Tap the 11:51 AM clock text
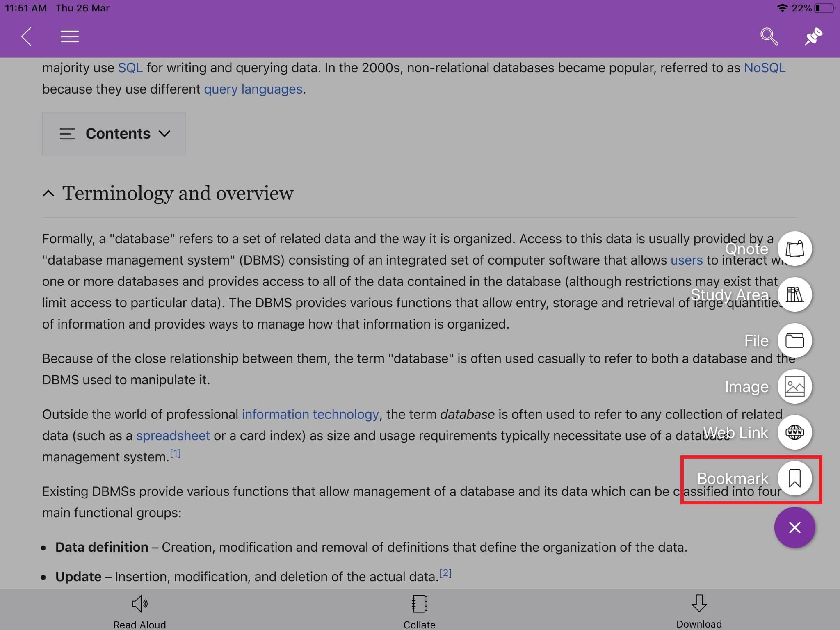Image resolution: width=840 pixels, height=630 pixels. 26,8
